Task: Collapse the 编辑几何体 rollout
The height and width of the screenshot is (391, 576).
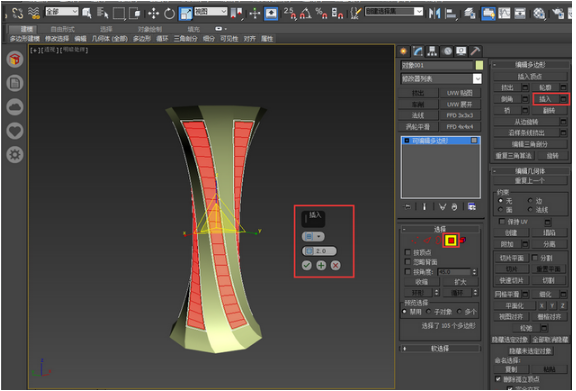Action: [495, 172]
